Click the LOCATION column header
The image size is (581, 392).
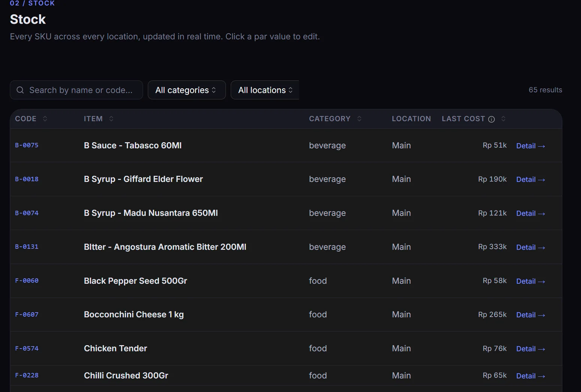point(411,119)
